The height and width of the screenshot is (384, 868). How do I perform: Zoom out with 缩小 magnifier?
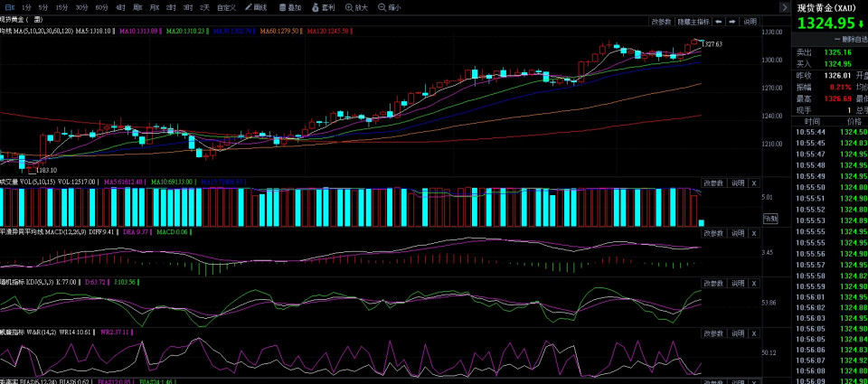pos(390,7)
